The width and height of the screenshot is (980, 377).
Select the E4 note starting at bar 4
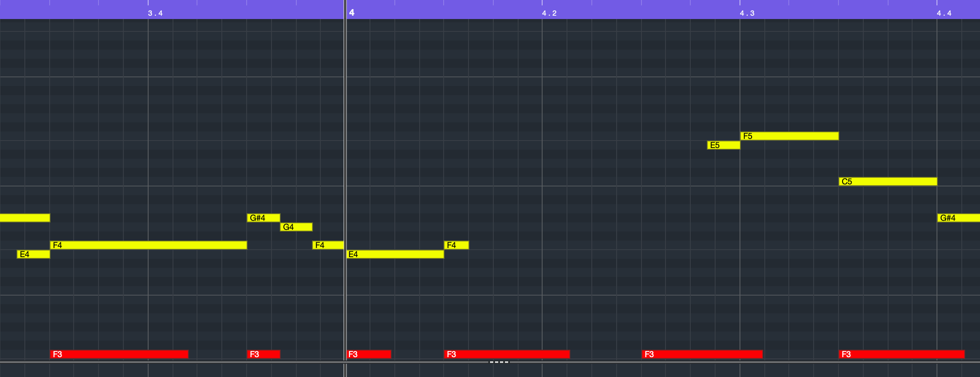[395, 254]
